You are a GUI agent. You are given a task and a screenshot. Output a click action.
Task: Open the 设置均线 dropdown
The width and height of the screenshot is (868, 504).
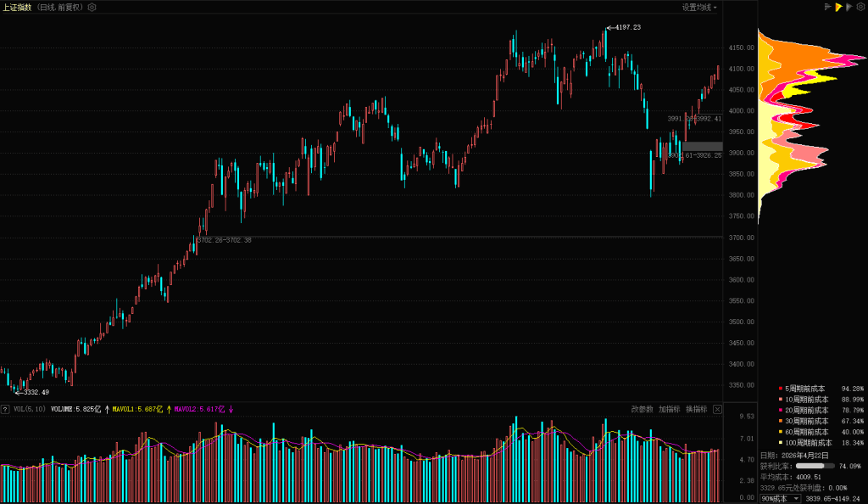click(x=699, y=7)
